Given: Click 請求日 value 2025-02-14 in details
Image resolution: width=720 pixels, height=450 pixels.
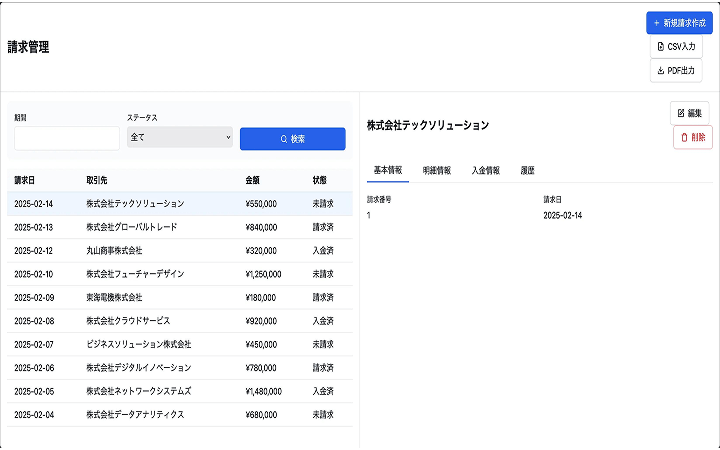Looking at the screenshot, I should (x=562, y=215).
